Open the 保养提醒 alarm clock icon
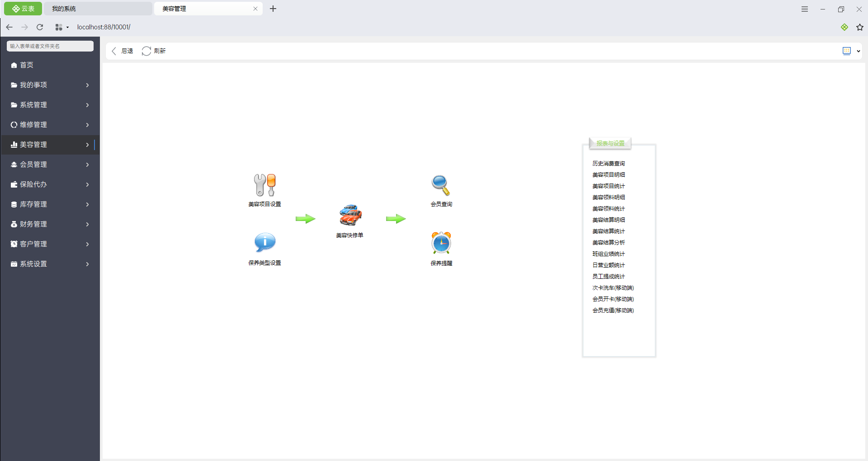 click(x=441, y=243)
